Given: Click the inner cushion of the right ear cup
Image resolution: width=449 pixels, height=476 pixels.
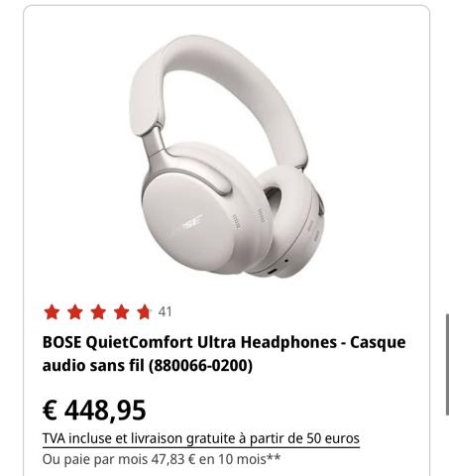Looking at the screenshot, I should point(274,198).
